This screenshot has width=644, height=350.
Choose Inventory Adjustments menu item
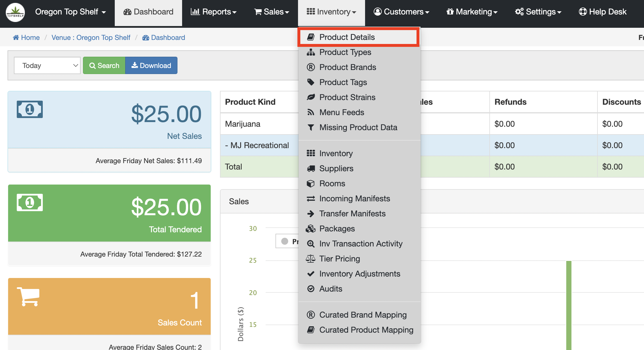[x=359, y=274]
